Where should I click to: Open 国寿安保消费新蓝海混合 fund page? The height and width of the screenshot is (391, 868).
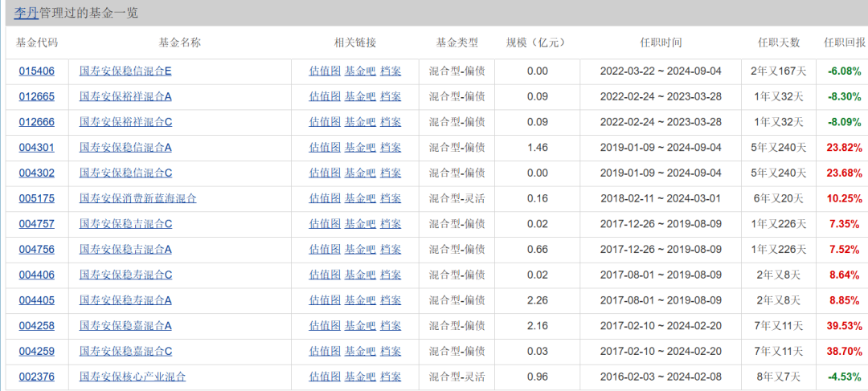(138, 198)
